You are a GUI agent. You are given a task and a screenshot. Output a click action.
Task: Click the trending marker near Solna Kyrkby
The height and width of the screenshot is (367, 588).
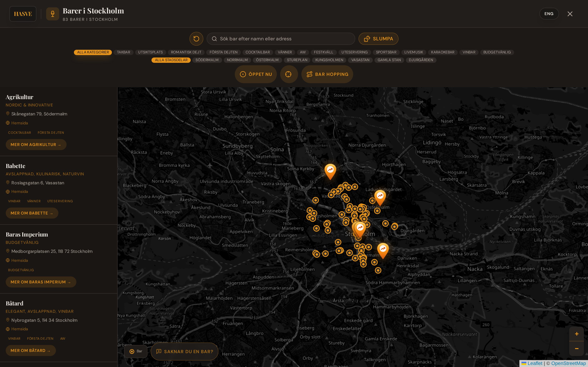point(330,172)
